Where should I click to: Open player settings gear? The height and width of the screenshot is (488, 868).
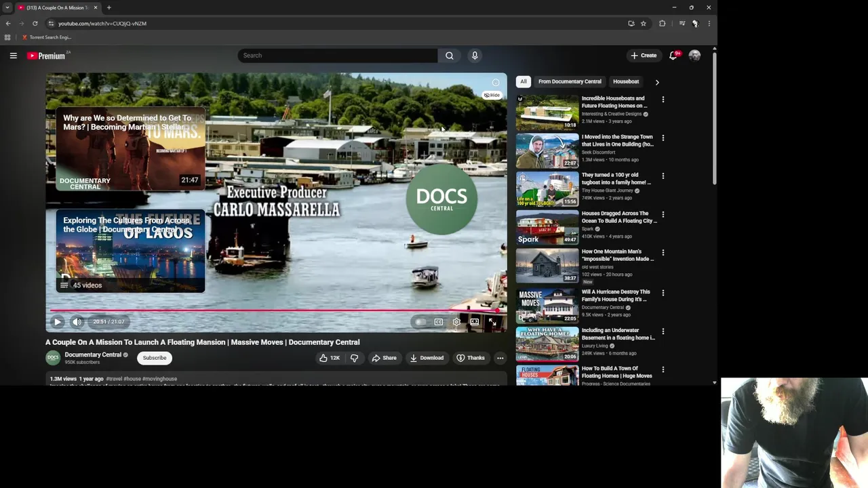456,322
